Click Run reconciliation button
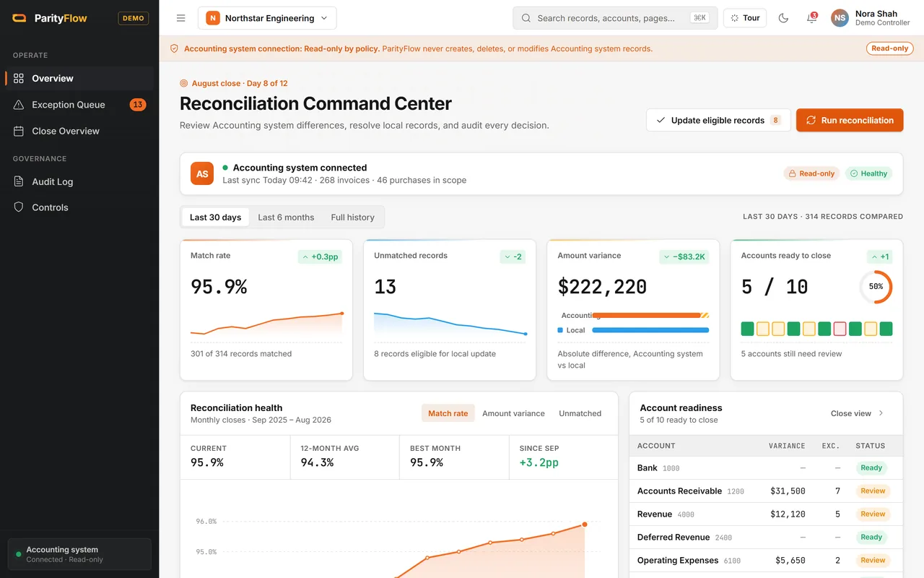Screen dimensions: 924x578 point(850,120)
